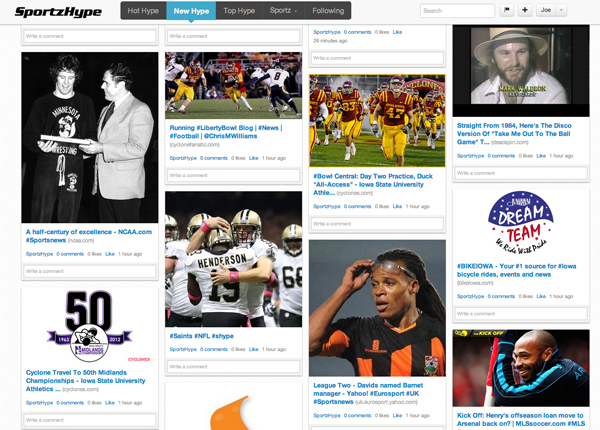Screen dimensions: 600x430
Task: Open the Joe user dropdown arrow
Action: [561, 10]
